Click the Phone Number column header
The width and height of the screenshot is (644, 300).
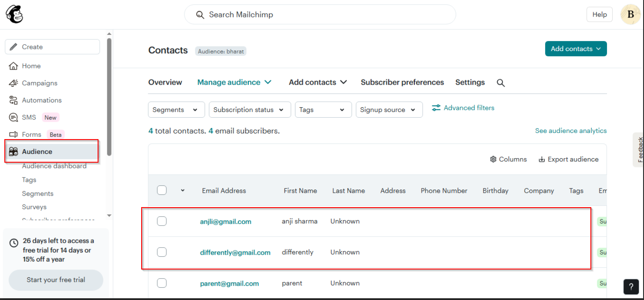click(444, 191)
